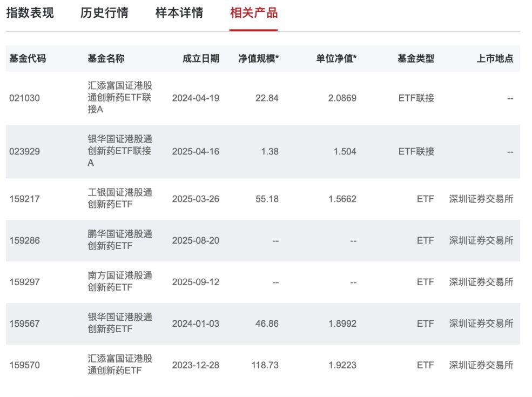Click the active 相关产品 tab
Screen dimensions: 532x397
254,13
